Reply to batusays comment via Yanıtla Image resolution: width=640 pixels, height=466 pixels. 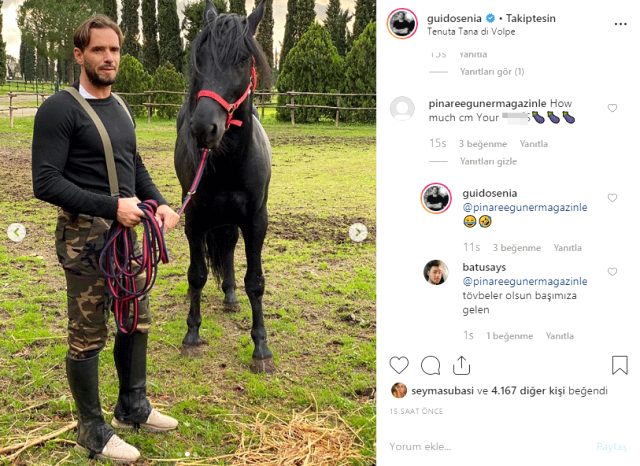[560, 336]
